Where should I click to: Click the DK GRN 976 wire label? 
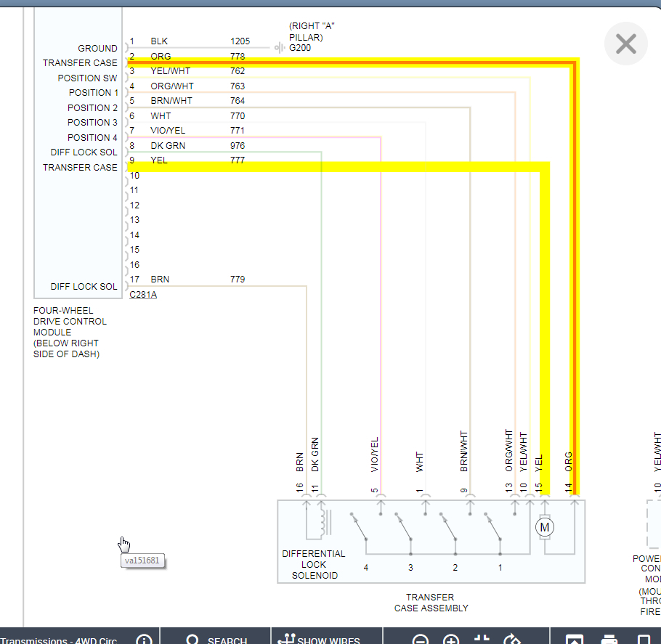pyautogui.click(x=168, y=146)
